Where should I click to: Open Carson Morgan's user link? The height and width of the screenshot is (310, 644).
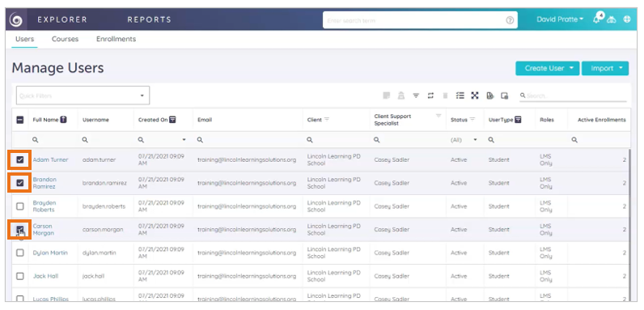coord(43,229)
